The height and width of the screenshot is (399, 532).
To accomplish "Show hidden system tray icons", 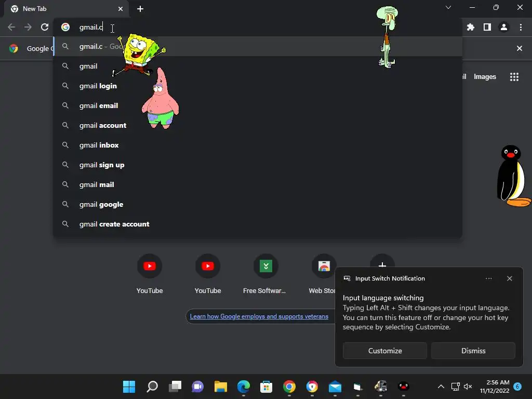I will pos(441,387).
